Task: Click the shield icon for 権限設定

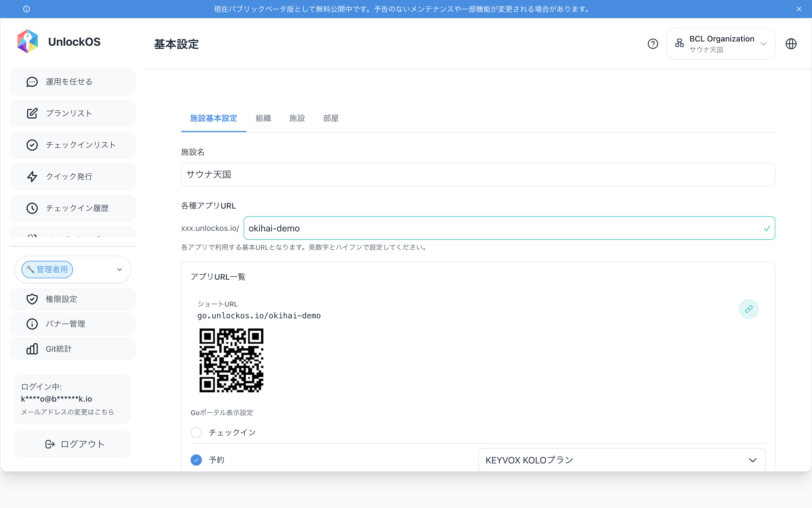Action: [32, 299]
